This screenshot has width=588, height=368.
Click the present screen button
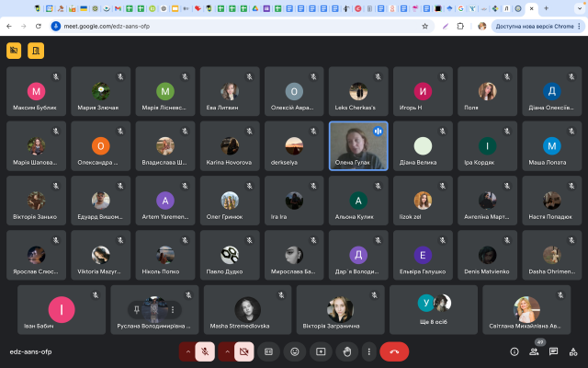pos(321,351)
